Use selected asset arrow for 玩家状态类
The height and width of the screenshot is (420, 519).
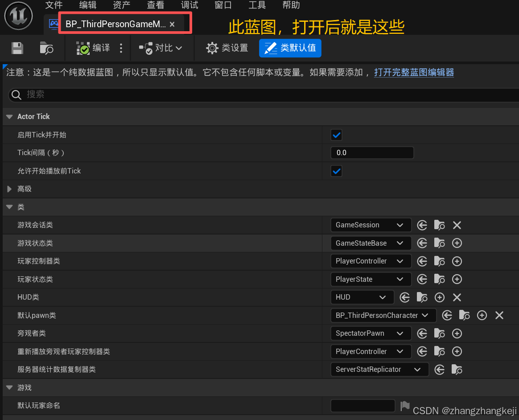coord(422,280)
